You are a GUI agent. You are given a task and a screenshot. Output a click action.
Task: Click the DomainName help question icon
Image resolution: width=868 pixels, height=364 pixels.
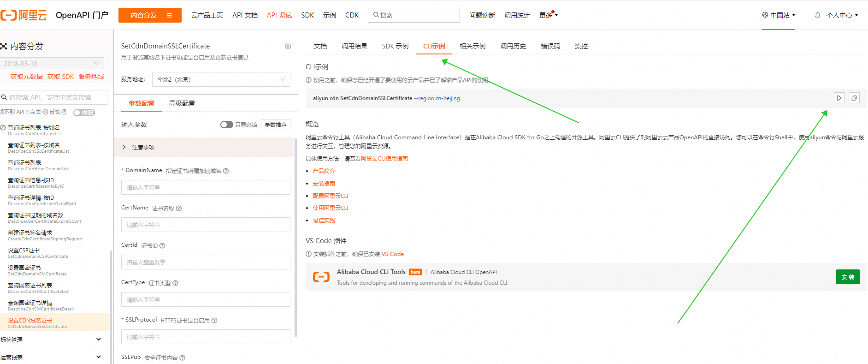tap(226, 171)
